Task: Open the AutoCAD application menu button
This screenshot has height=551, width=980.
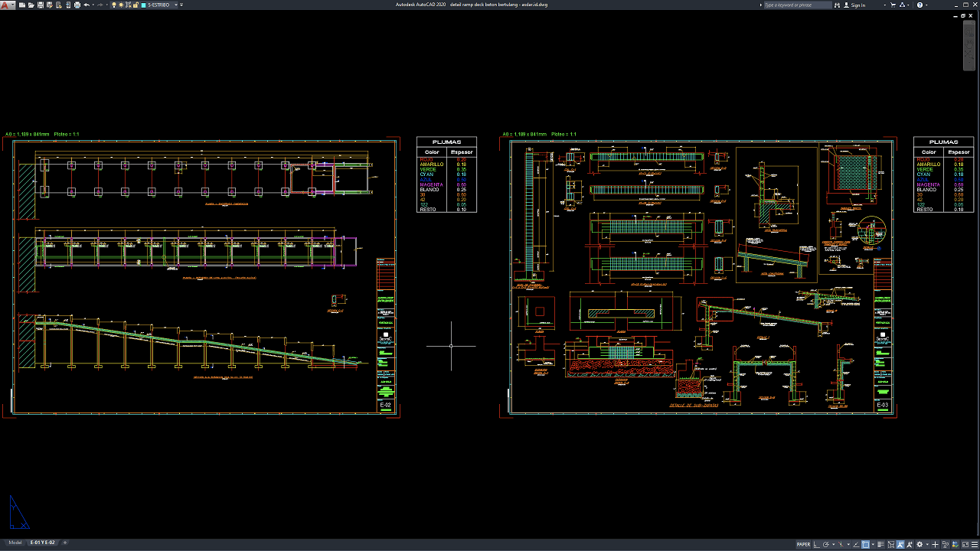Action: pyautogui.click(x=7, y=5)
